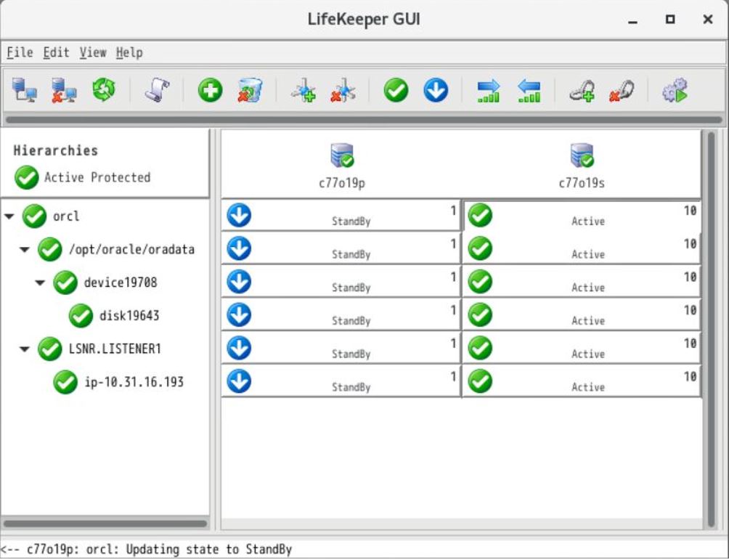Select the c77o19s server icon
This screenshot has width=729, height=560.
[x=582, y=155]
